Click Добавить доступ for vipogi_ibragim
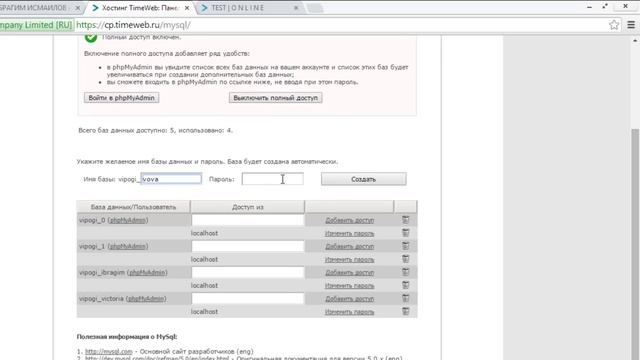 (x=349, y=272)
